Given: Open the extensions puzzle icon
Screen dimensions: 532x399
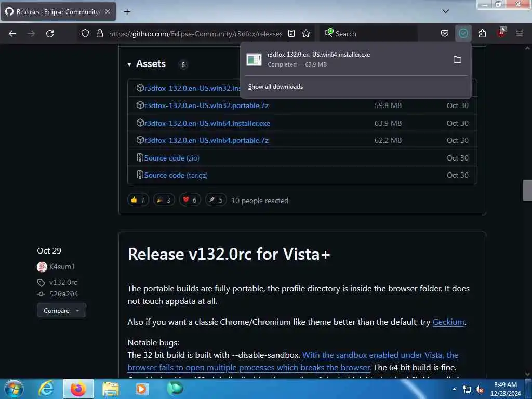Looking at the screenshot, I should [x=482, y=33].
